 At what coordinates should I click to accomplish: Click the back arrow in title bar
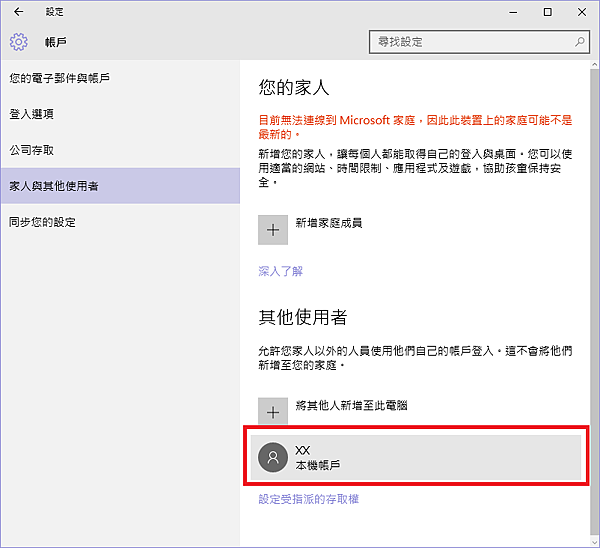pos(18,12)
